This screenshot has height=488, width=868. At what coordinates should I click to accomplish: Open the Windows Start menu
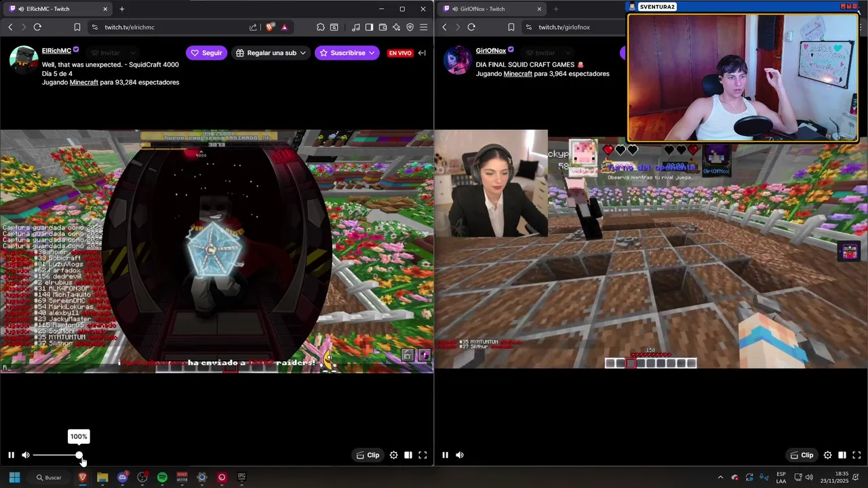pyautogui.click(x=14, y=477)
